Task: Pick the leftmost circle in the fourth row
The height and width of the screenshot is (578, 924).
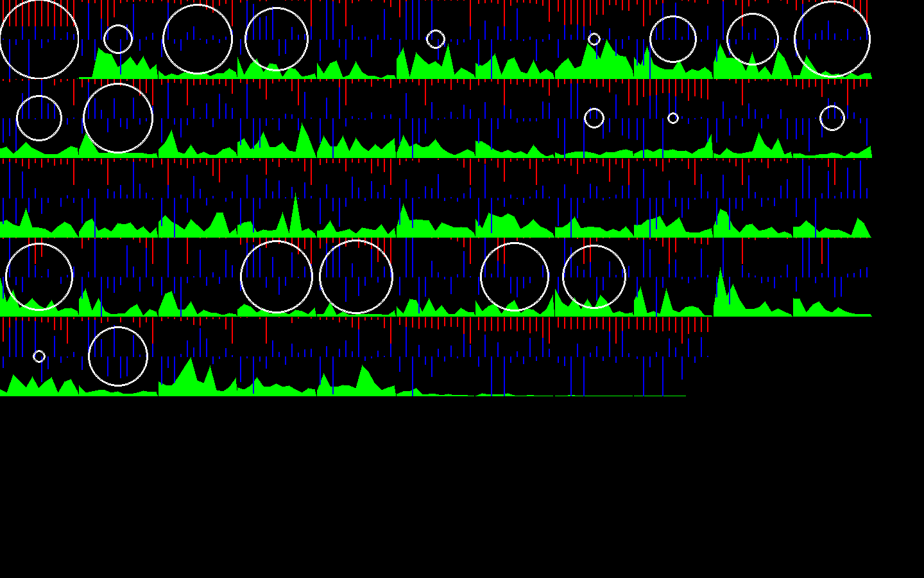Action: 39,277
